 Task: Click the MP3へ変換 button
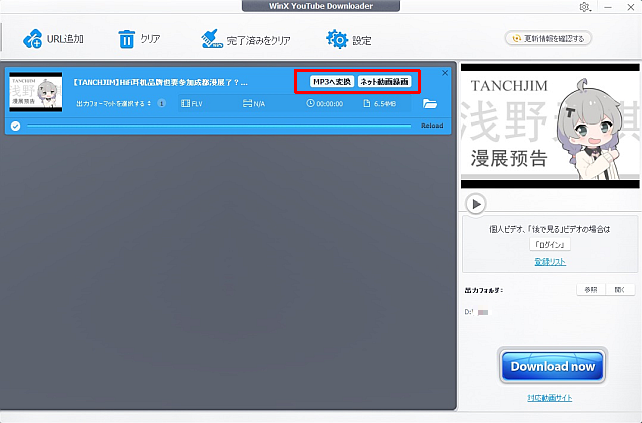point(332,81)
